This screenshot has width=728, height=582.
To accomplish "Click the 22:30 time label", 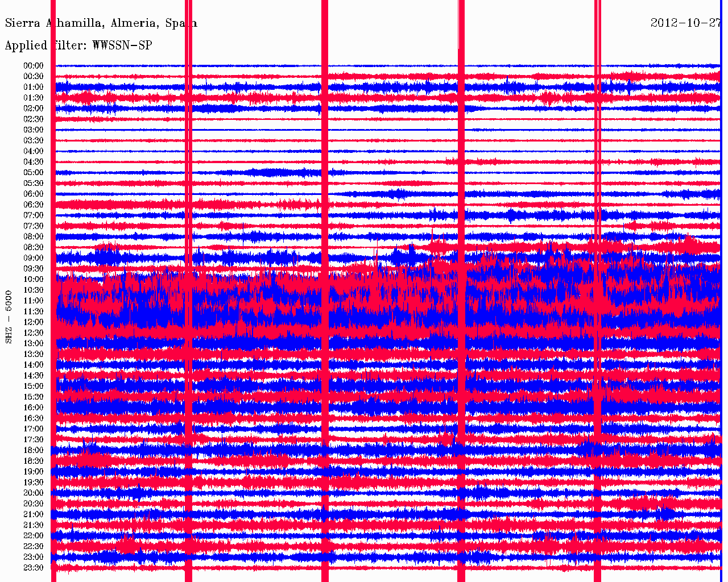I will 34,547.
